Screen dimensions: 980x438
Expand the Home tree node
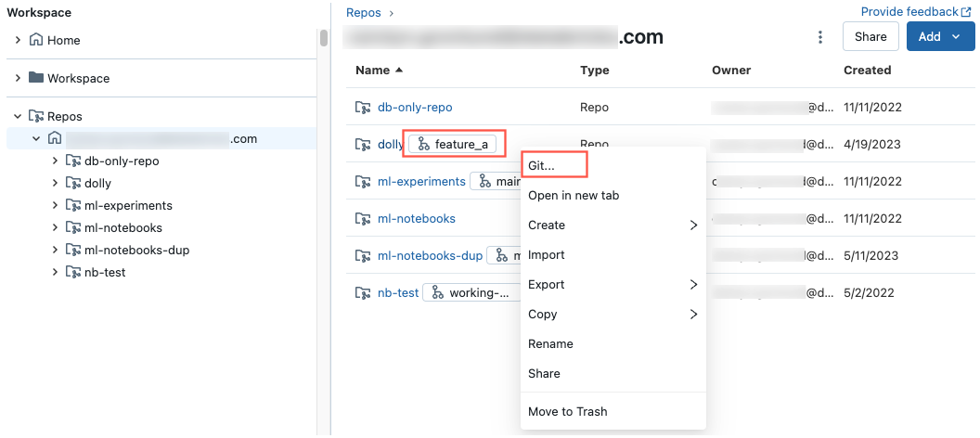point(19,40)
